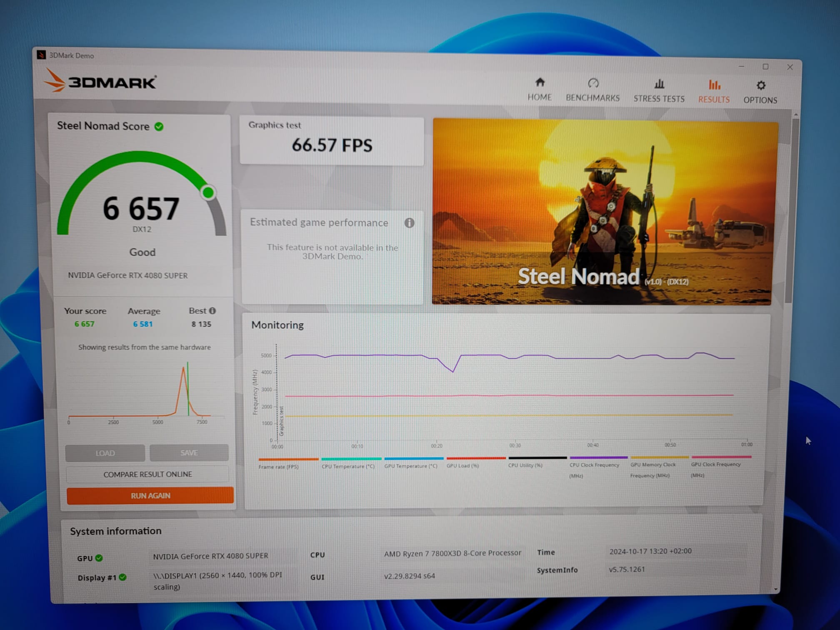The image size is (840, 630).
Task: Click the Load button
Action: click(x=105, y=453)
